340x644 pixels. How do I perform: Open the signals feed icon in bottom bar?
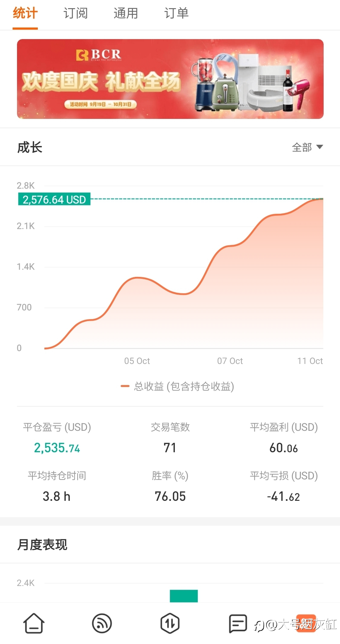pos(102,623)
